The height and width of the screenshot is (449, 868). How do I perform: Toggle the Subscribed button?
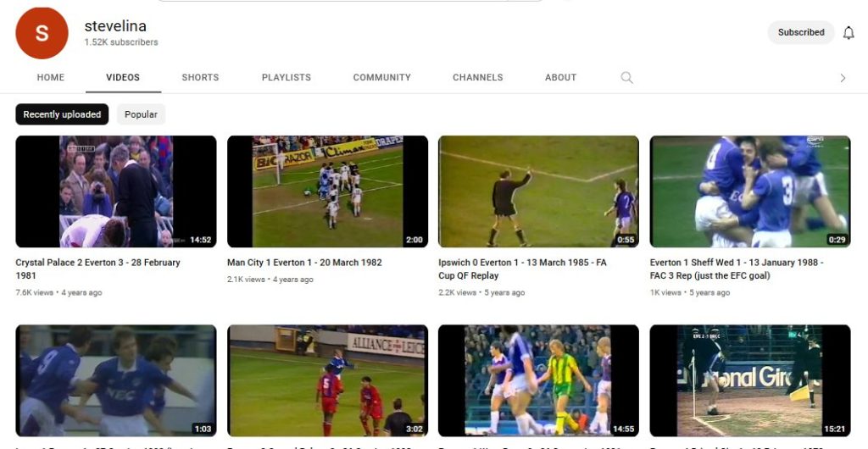(800, 33)
